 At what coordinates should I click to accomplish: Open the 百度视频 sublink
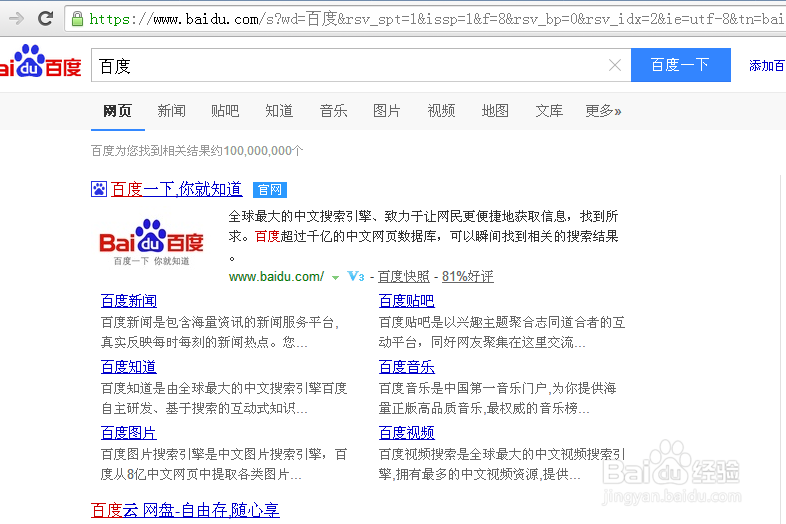coord(407,433)
